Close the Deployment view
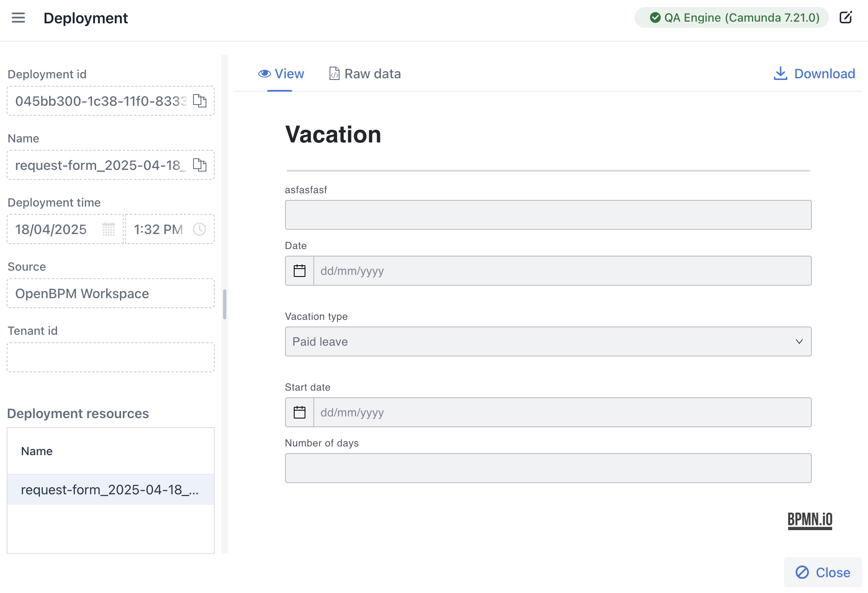Image resolution: width=868 pixels, height=593 pixels. tap(823, 572)
